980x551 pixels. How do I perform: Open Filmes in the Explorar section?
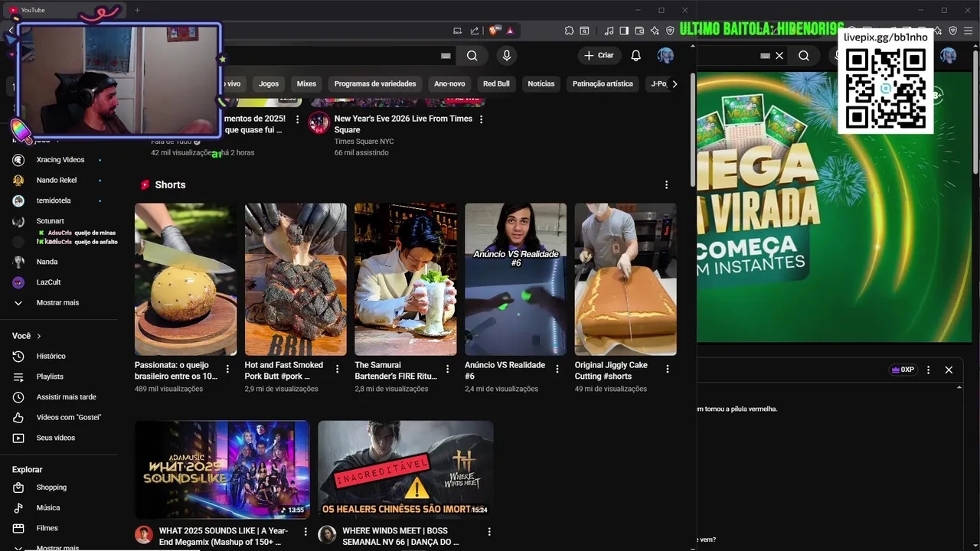47,528
